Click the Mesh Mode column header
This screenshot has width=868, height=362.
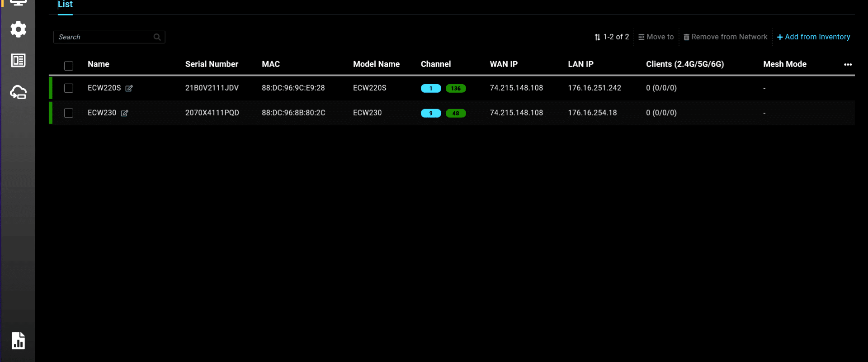tap(785, 64)
